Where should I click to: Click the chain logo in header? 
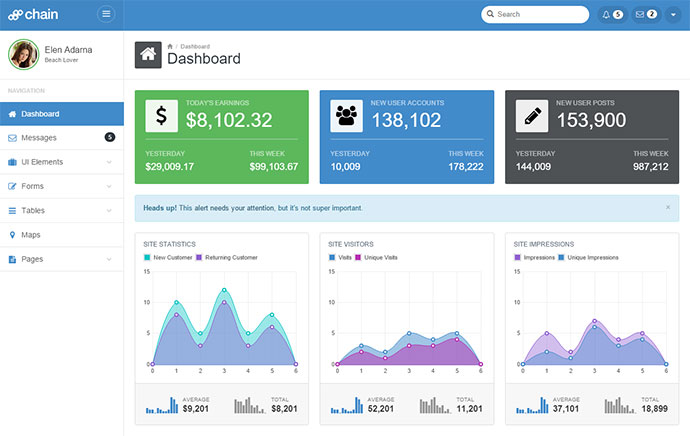(35, 14)
